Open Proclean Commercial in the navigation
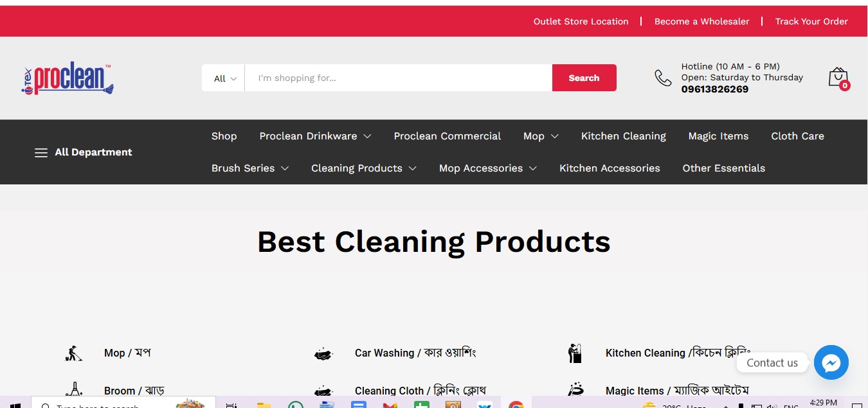The image size is (868, 408). 448,136
